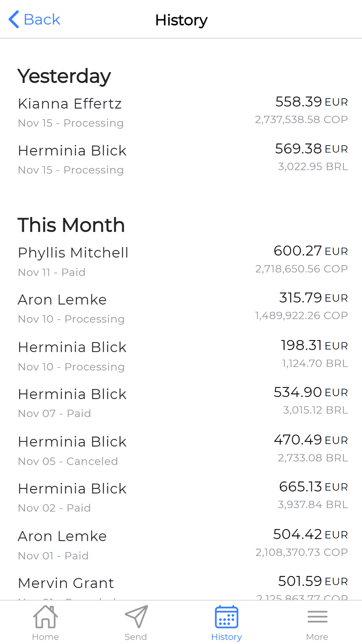Open Send via paper plane icon
Screen dimensions: 362x644
coord(136,616)
